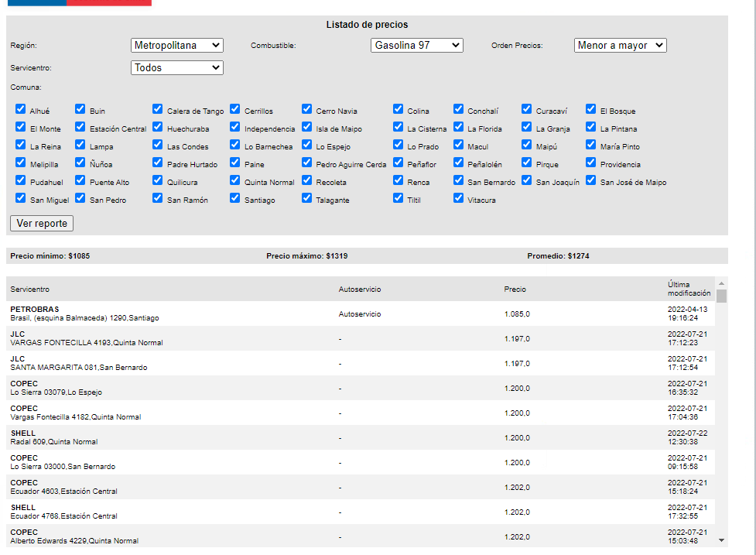Toggle the Las Condes checkbox
The height and width of the screenshot is (555, 756).
[x=158, y=145]
